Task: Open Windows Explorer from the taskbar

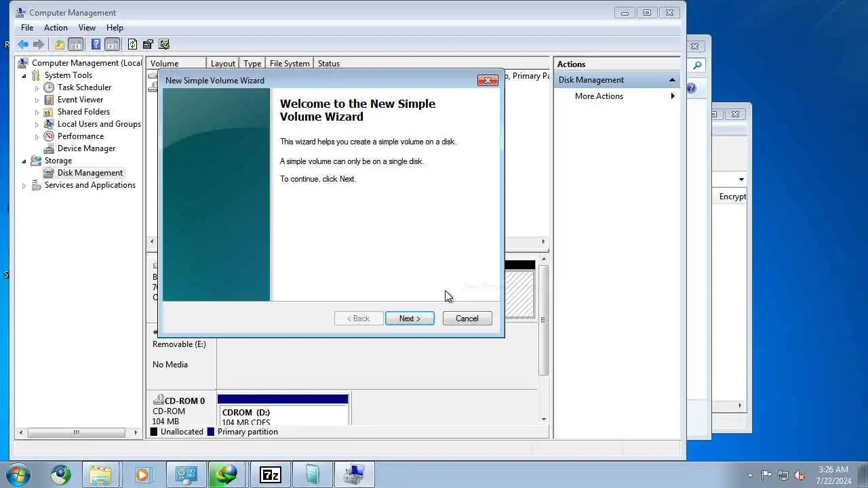Action: pyautogui.click(x=100, y=474)
